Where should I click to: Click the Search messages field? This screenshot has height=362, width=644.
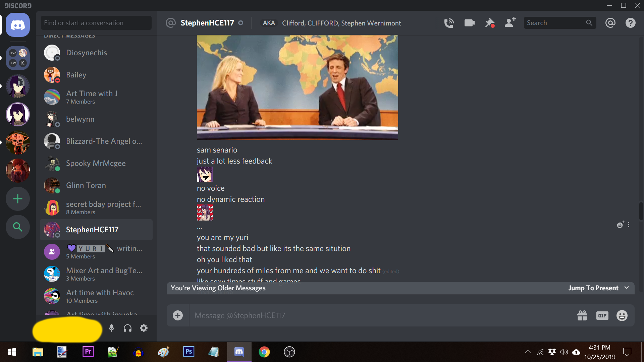(560, 23)
